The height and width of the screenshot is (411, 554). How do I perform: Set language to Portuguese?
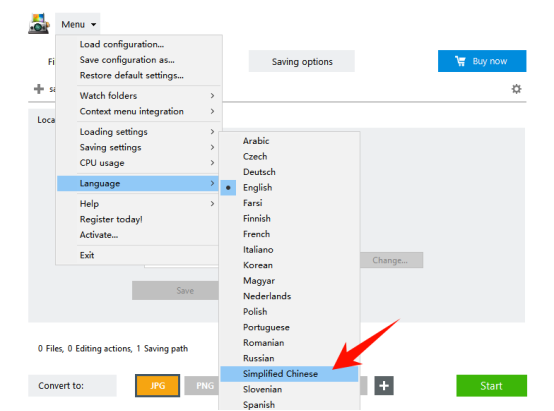[289, 327]
